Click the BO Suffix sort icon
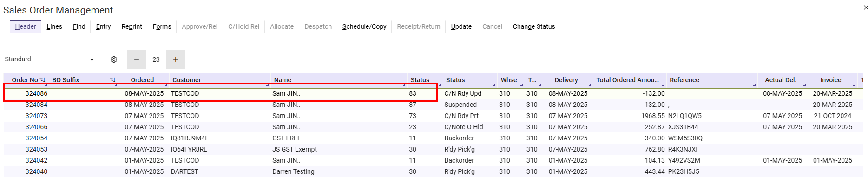 pos(112,80)
